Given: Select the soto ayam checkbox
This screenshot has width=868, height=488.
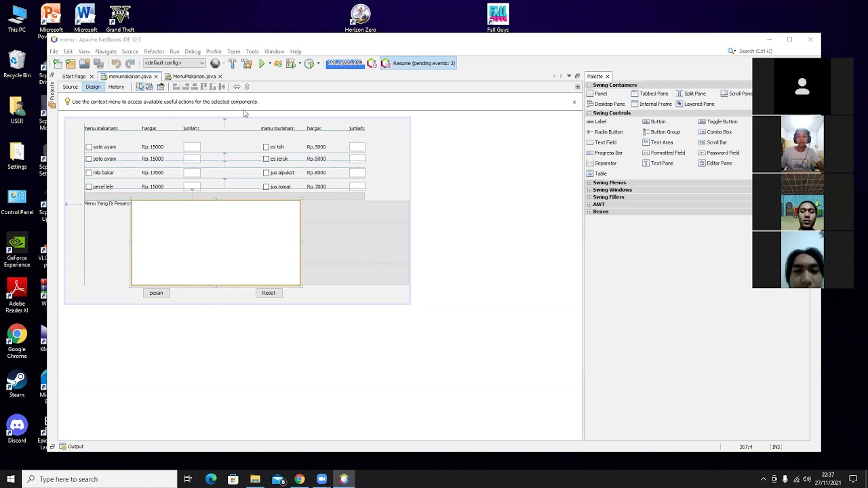Looking at the screenshot, I should (89, 159).
